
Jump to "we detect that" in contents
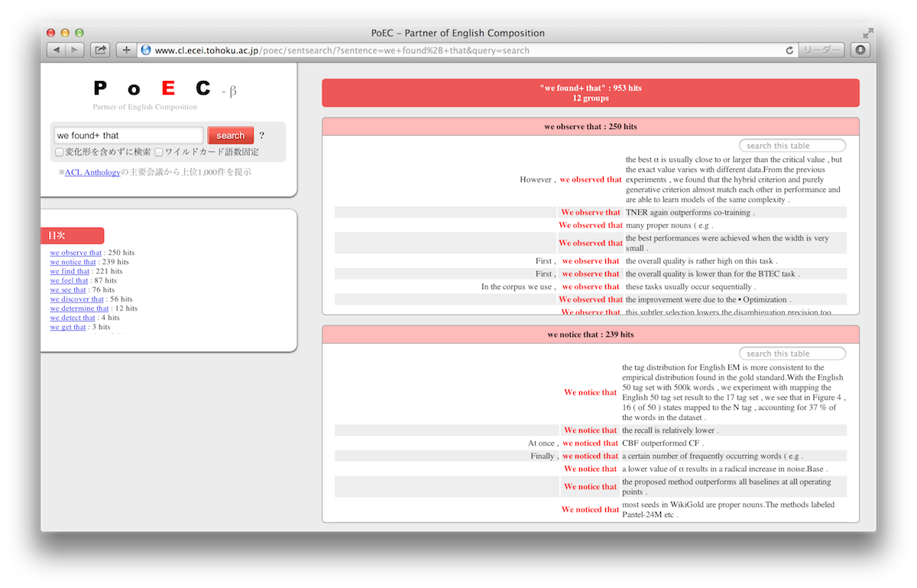click(73, 318)
